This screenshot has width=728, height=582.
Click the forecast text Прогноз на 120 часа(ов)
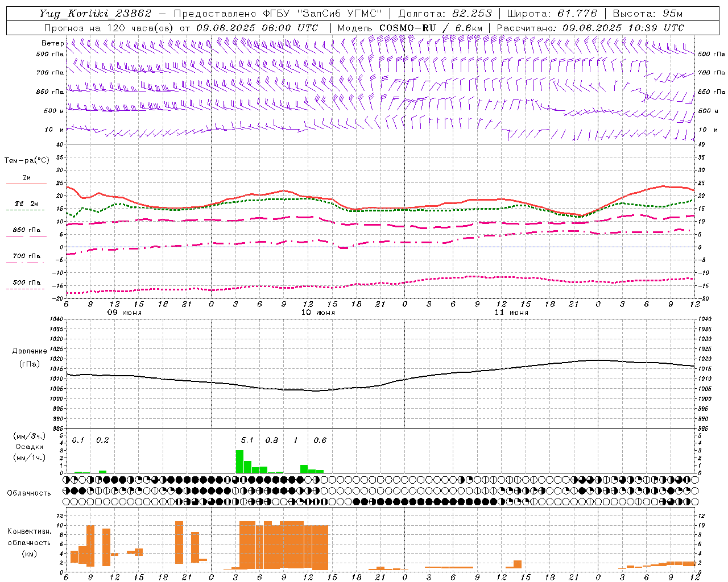pos(109,28)
